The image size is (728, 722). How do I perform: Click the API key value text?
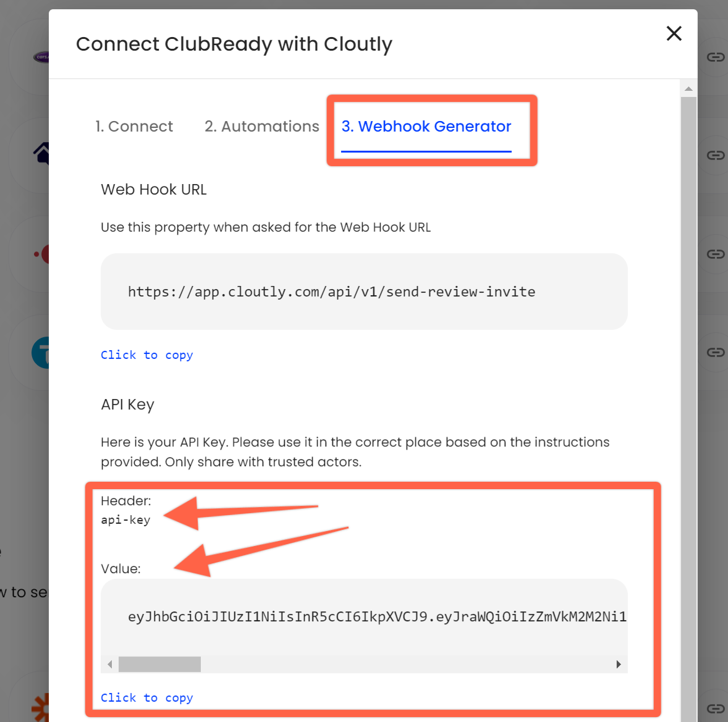pyautogui.click(x=377, y=616)
